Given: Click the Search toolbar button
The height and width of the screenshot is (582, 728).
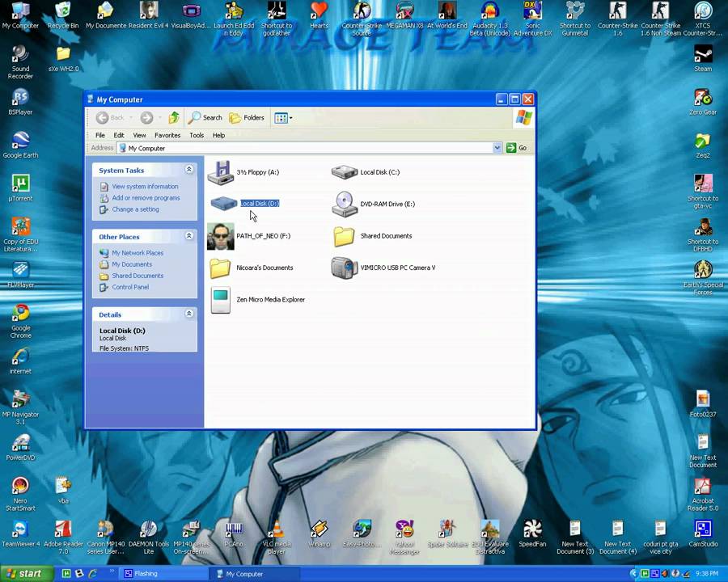Looking at the screenshot, I should click(x=205, y=118).
